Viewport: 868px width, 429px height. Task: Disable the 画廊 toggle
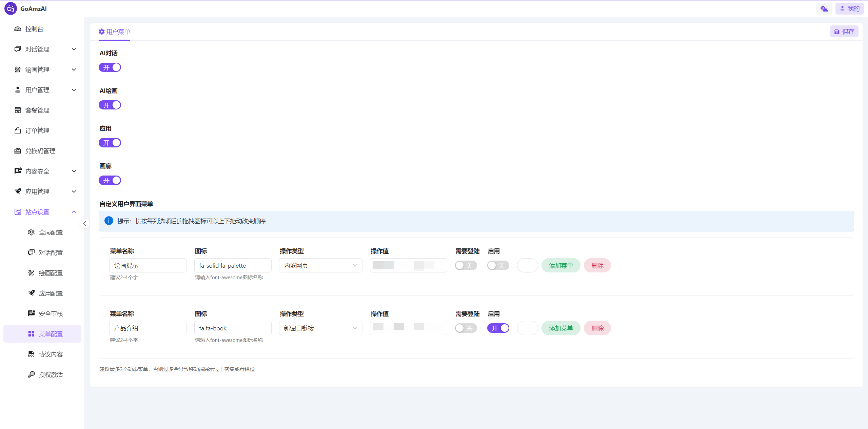110,180
